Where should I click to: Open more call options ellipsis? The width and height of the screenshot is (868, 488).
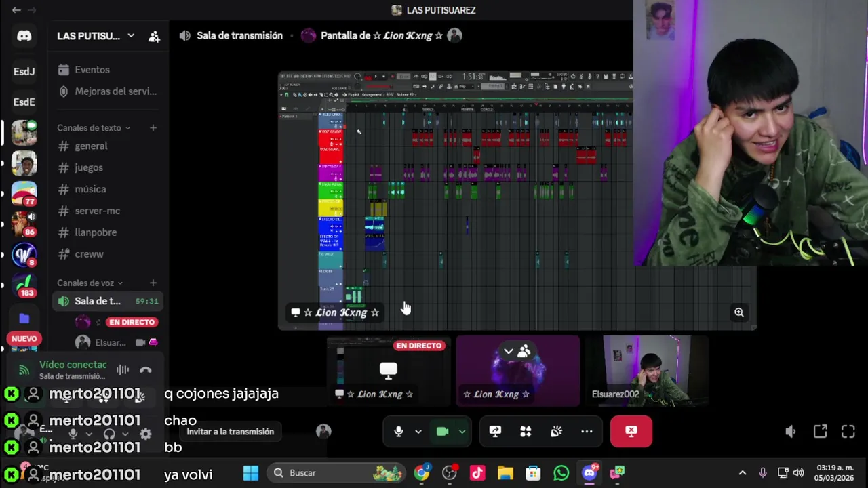coord(587,432)
